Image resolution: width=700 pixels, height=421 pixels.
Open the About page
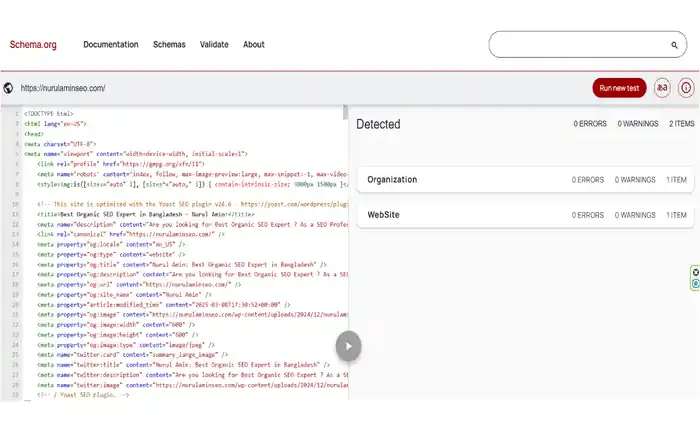tap(254, 45)
